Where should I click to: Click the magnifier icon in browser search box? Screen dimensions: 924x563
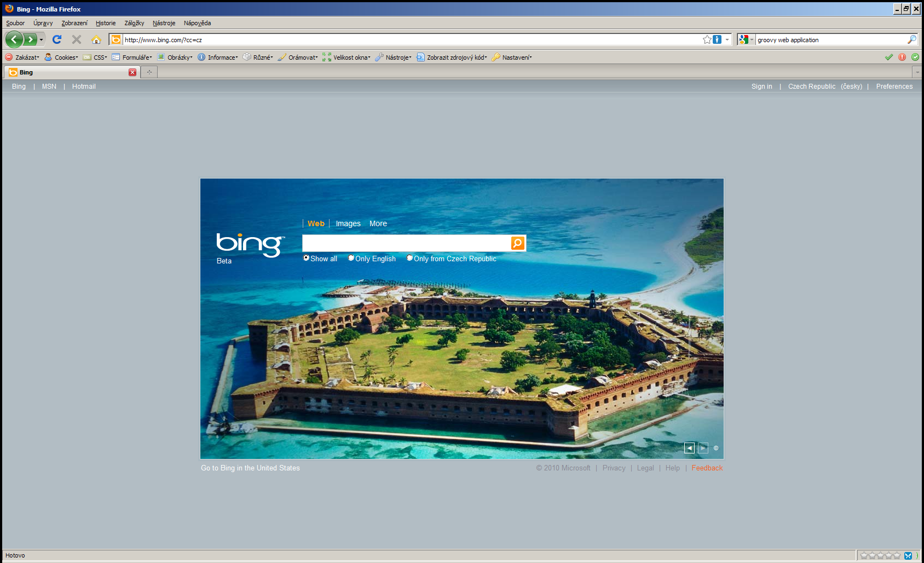coord(911,39)
